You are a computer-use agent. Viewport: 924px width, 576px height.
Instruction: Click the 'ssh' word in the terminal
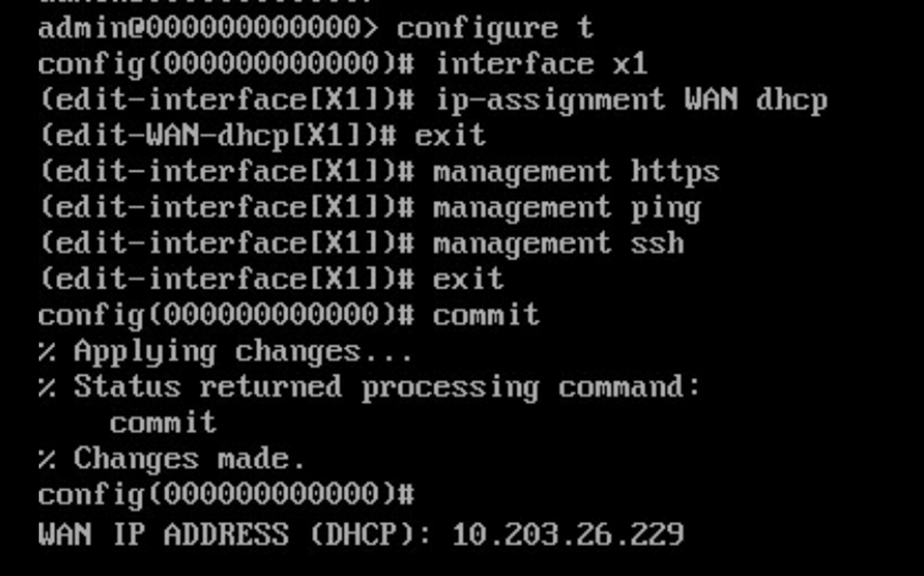click(657, 244)
